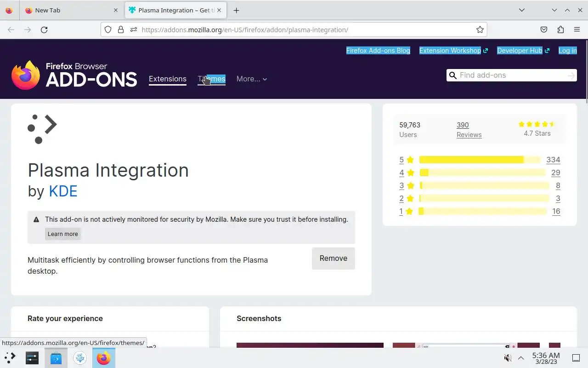Click the first screenshot thumbnail
Viewport: 588px width, 368px height.
[310, 345]
